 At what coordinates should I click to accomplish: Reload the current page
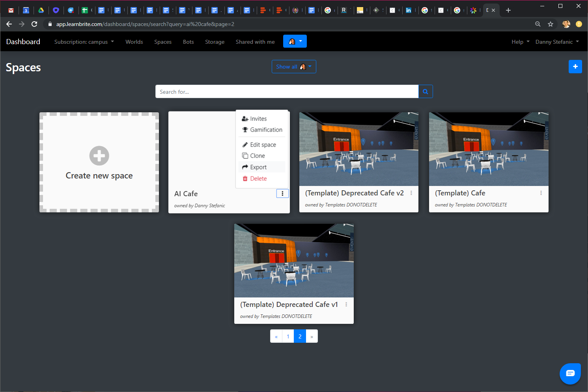pos(34,24)
